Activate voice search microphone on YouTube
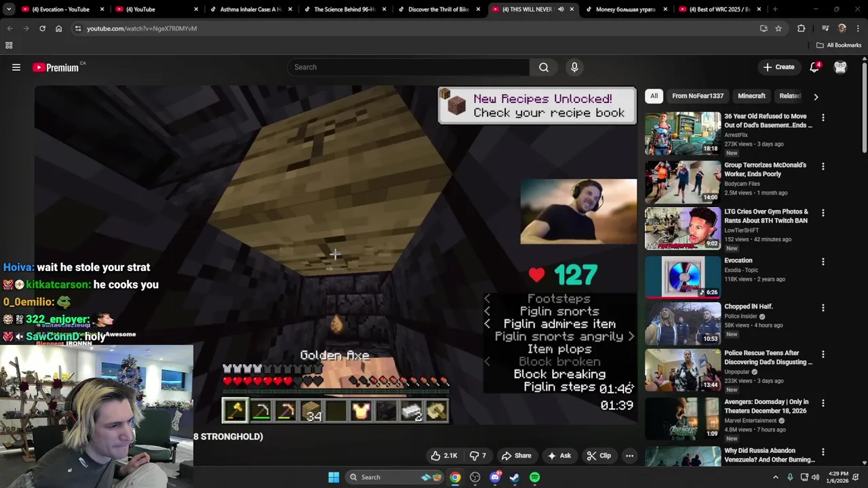Image resolution: width=868 pixels, height=488 pixels. coord(574,67)
